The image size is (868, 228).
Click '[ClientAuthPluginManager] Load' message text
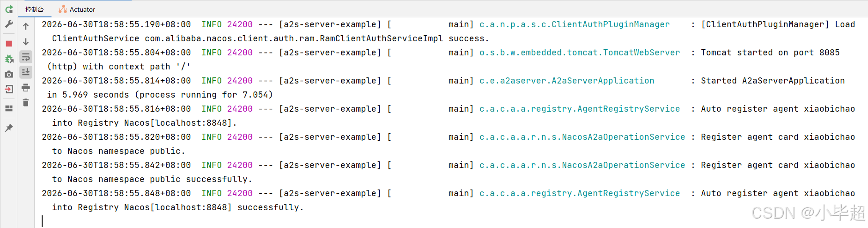(x=778, y=24)
